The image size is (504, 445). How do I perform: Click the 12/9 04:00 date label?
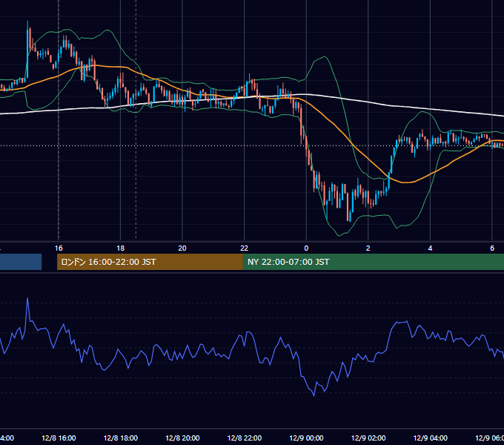(430, 438)
